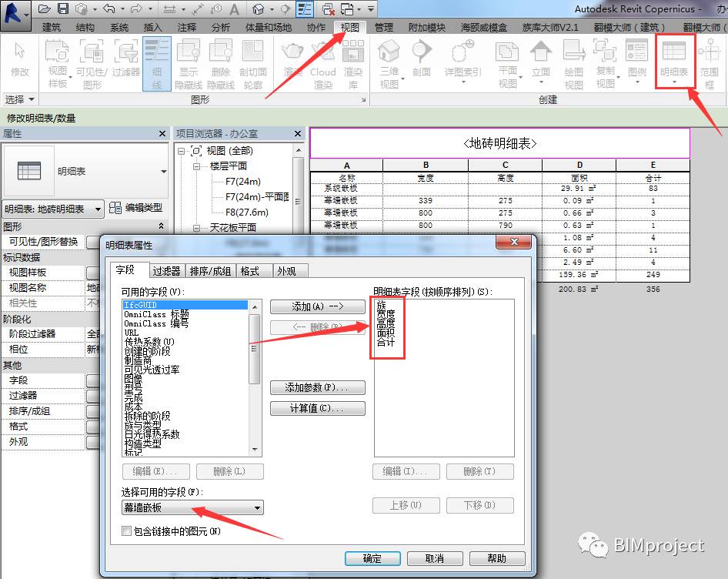Click 删除隐藏线 remove hidden lines tool

pos(221,64)
